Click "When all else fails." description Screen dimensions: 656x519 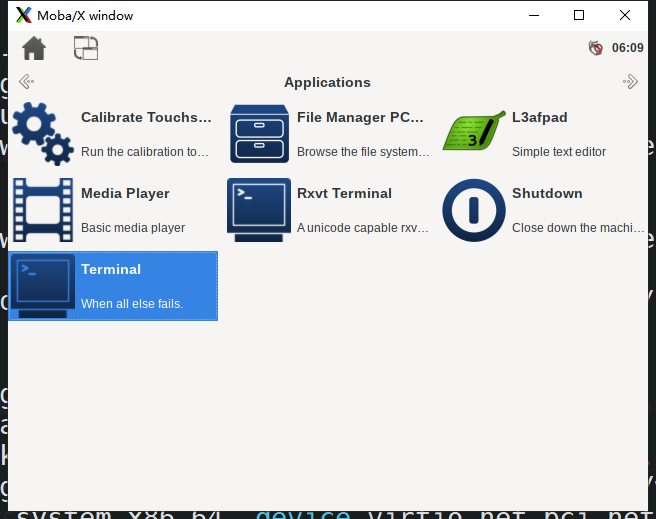pyautogui.click(x=132, y=304)
